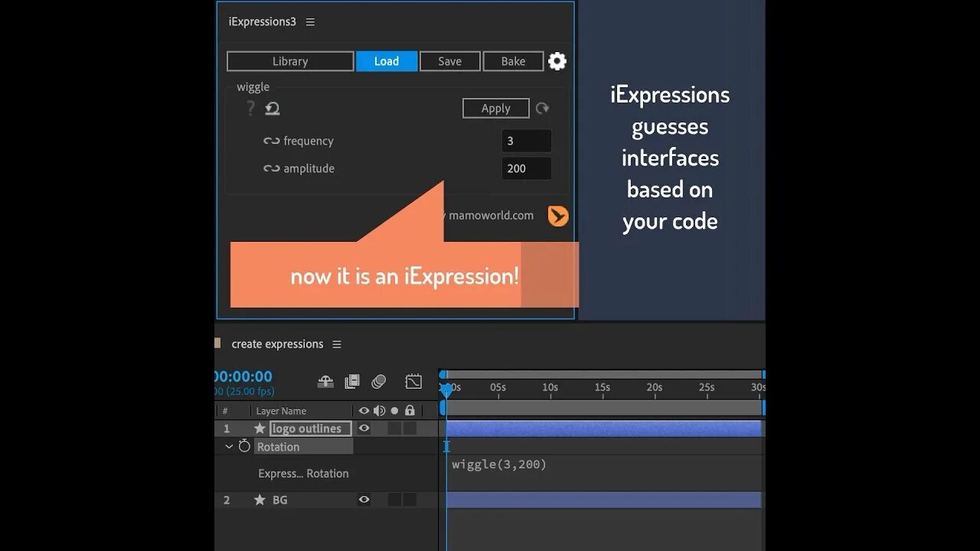This screenshot has height=551, width=980.
Task: Click the refresh arrow next to Apply
Action: 542,109
